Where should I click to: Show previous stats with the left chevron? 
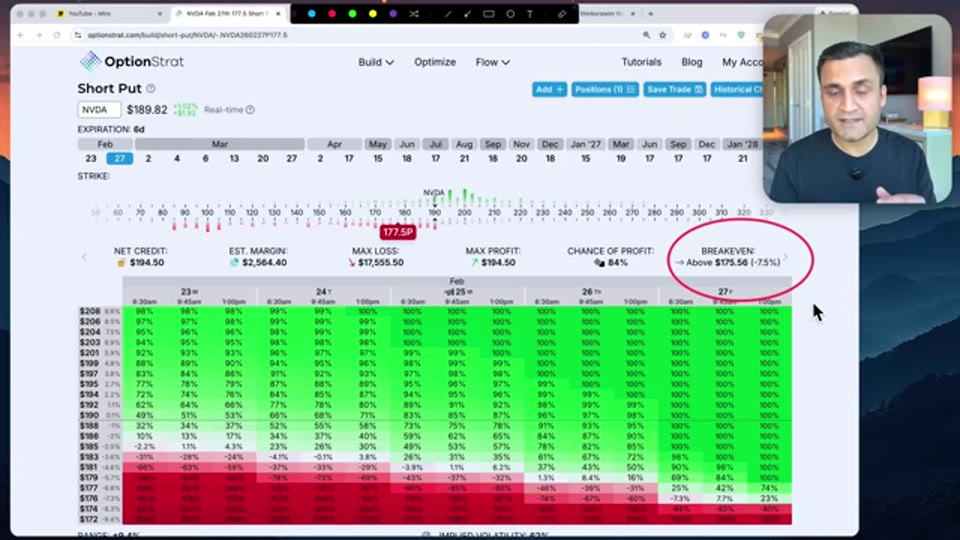tap(84, 257)
